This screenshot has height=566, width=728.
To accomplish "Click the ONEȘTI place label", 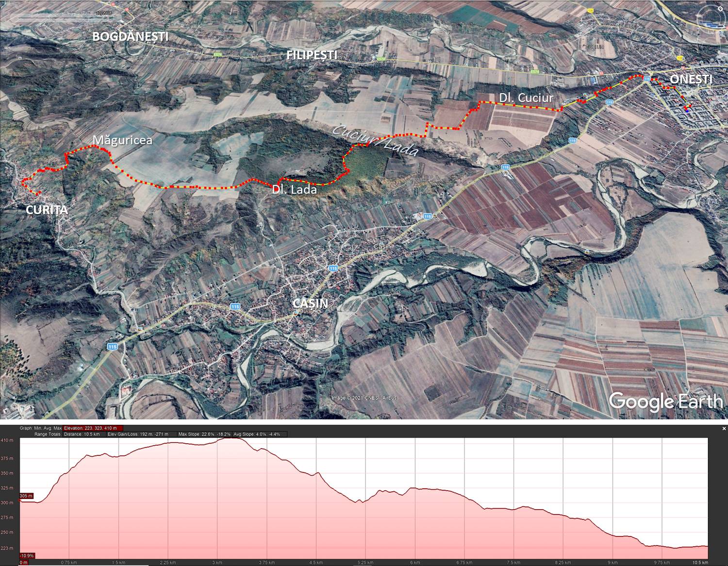I will [x=691, y=79].
